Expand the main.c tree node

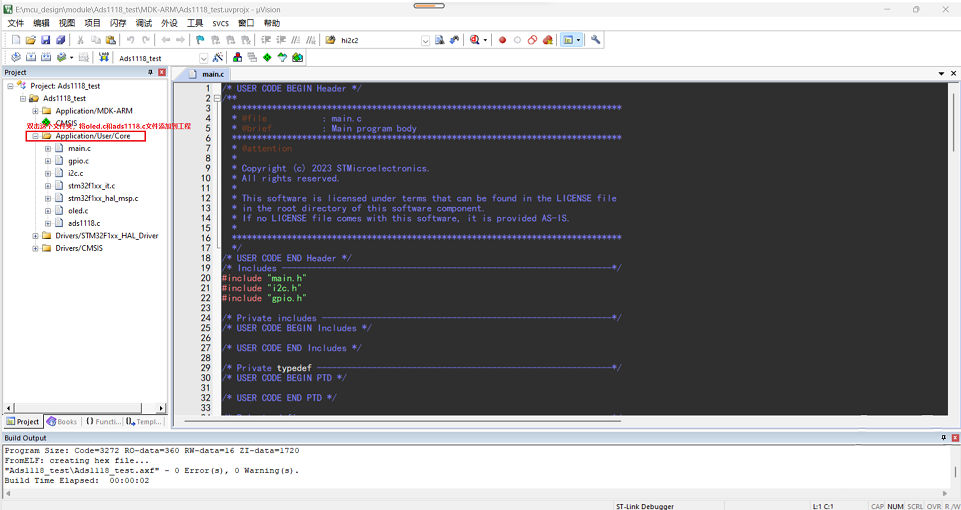pos(48,148)
